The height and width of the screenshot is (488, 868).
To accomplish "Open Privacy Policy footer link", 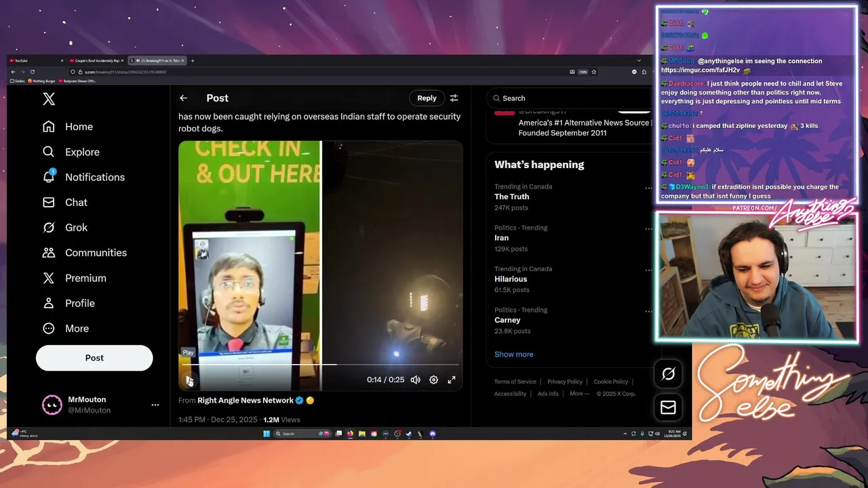I will (565, 382).
